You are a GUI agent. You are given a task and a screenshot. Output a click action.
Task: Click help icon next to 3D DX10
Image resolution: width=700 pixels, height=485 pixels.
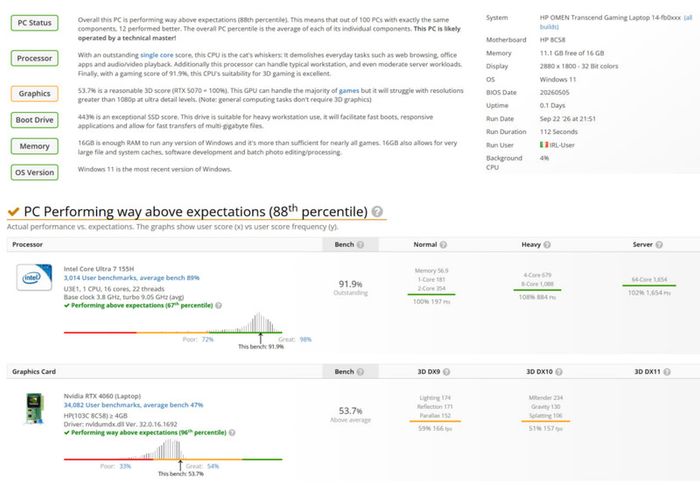point(559,372)
